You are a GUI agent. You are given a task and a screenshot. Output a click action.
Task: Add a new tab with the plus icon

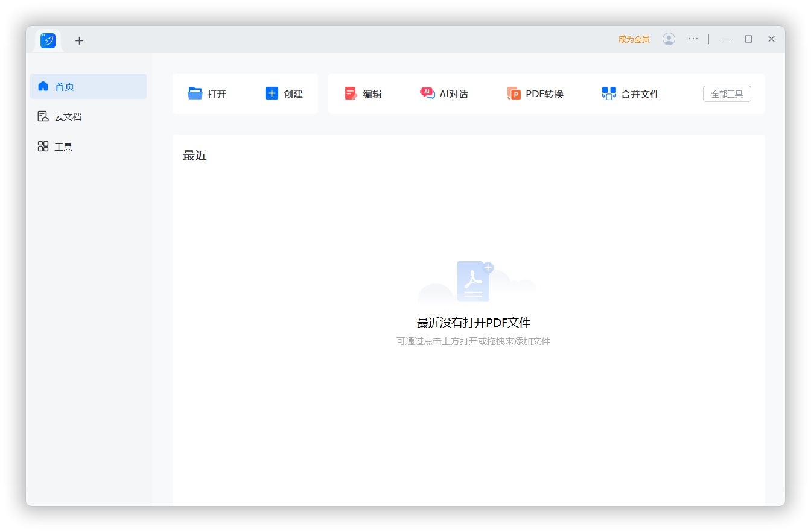79,40
